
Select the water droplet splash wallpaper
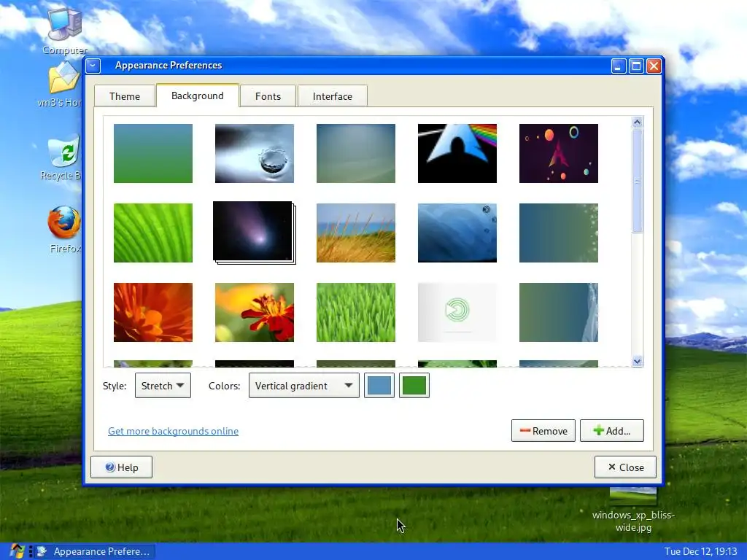[x=255, y=153]
